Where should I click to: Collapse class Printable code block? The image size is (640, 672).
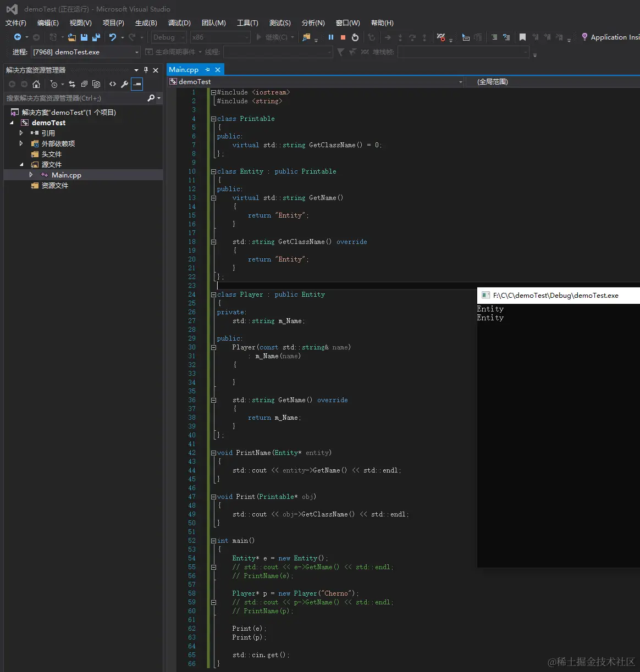213,119
